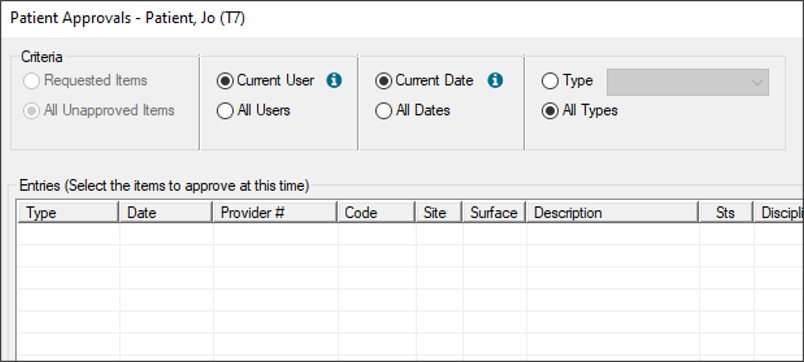Sort entries by the Type column header
This screenshot has width=804, height=362.
pos(68,212)
